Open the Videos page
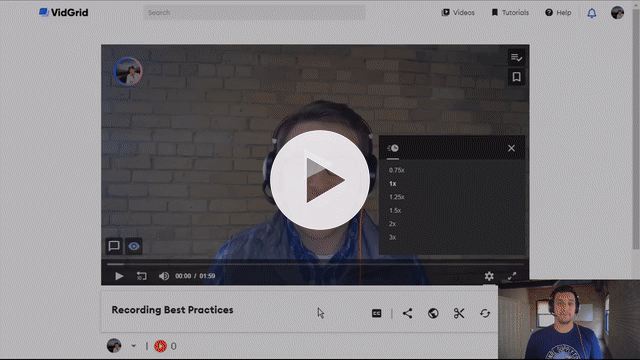 click(458, 13)
